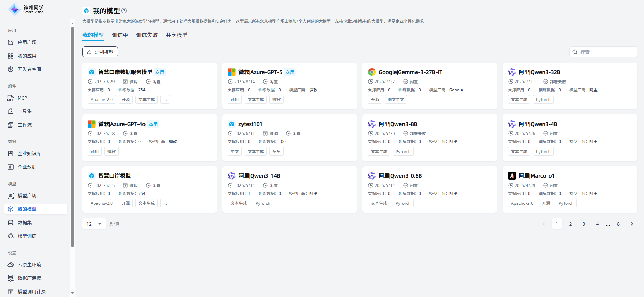This screenshot has height=297, width=644.
Task: Click the 微软 Azure-GPT-5 Microsoft logo
Action: click(x=232, y=72)
